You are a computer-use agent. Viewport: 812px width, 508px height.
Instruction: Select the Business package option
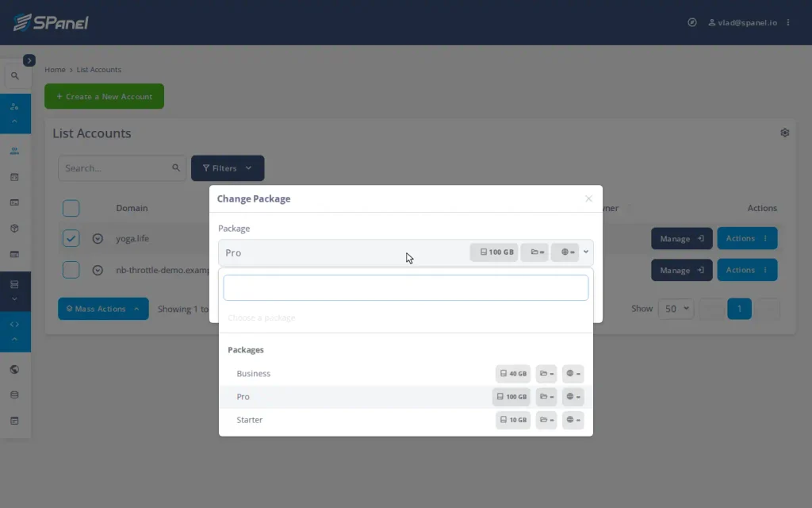pyautogui.click(x=405, y=373)
